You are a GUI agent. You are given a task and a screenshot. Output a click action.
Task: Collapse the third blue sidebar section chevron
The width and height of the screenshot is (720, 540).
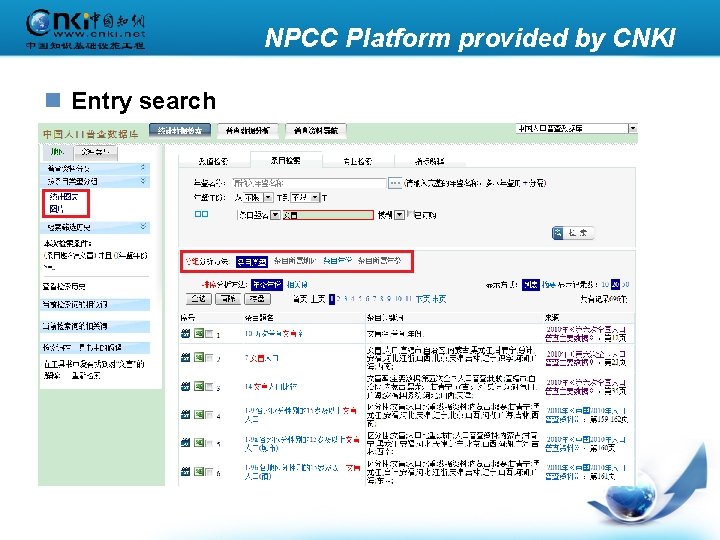pos(143,227)
